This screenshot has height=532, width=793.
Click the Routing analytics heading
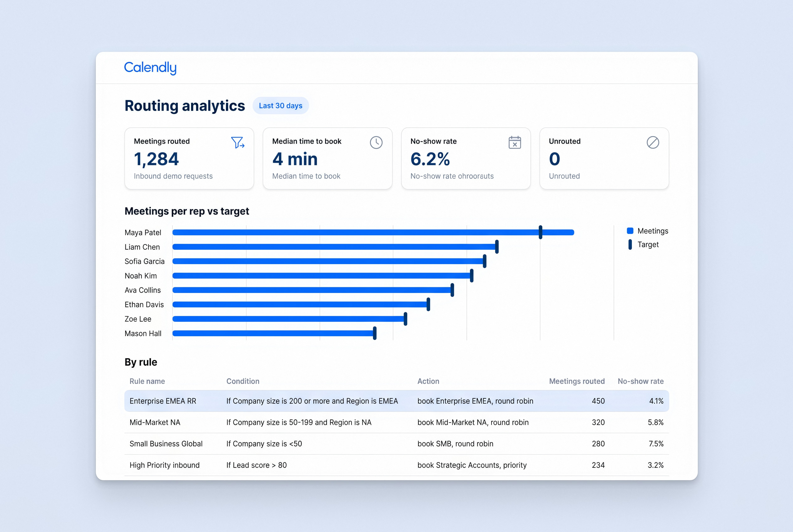tap(184, 106)
